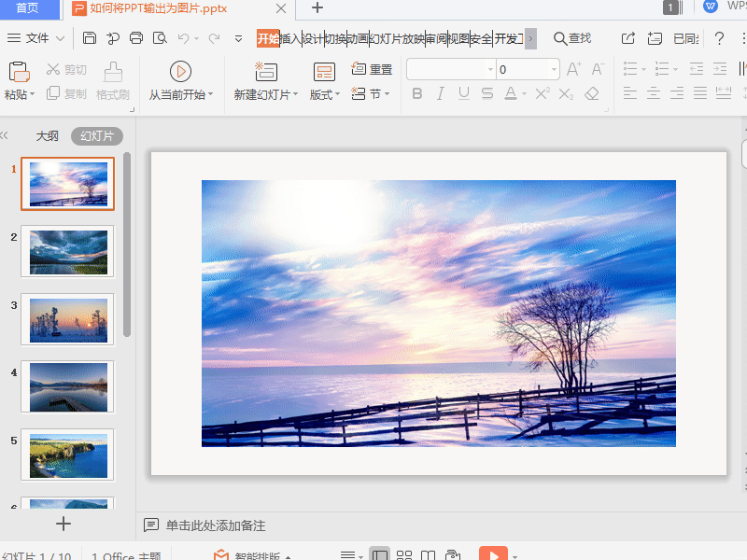
Task: Open the Design (设计) ribbon tab
Action: (x=313, y=38)
